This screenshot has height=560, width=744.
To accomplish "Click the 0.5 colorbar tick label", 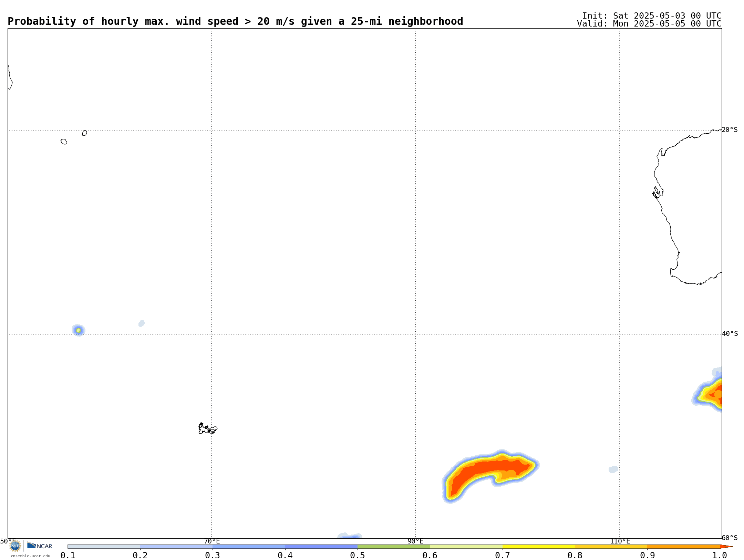I will coord(358,556).
